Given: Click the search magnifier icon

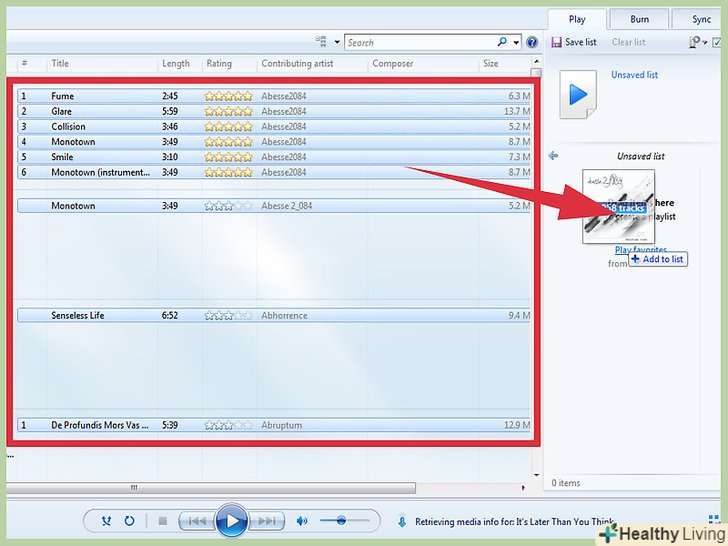Looking at the screenshot, I should point(502,43).
